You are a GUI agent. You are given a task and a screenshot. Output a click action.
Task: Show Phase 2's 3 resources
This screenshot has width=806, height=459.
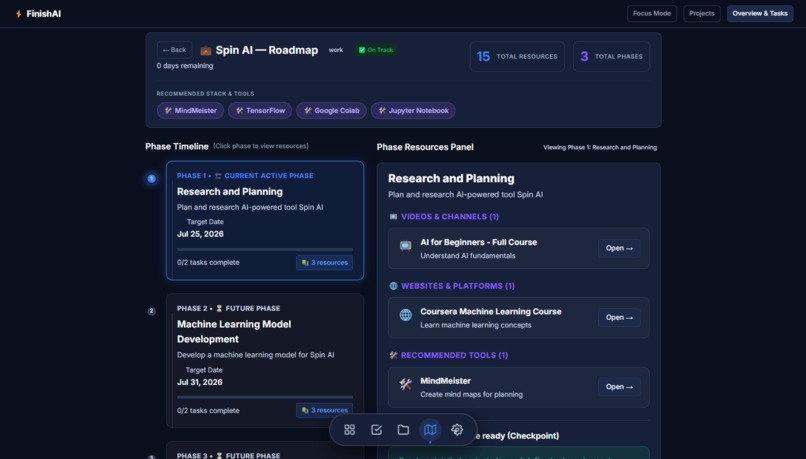coord(324,410)
